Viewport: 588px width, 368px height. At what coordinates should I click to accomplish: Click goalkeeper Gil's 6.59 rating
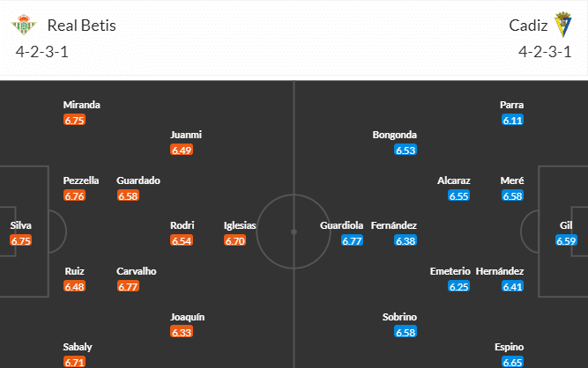566,240
